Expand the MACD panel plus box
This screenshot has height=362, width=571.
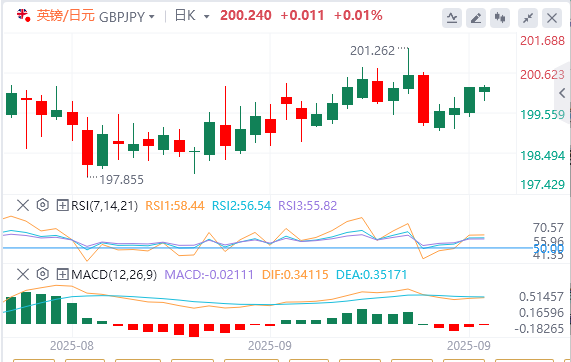(x=62, y=274)
